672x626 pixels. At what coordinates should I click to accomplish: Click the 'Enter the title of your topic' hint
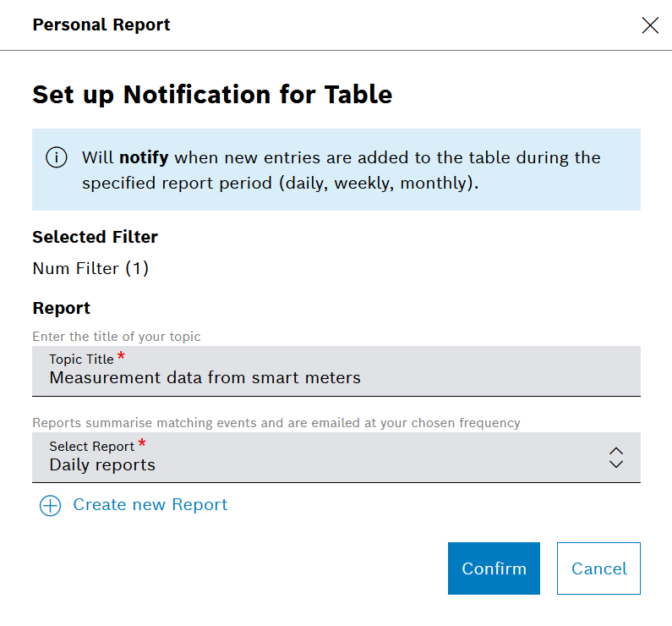coord(117,337)
